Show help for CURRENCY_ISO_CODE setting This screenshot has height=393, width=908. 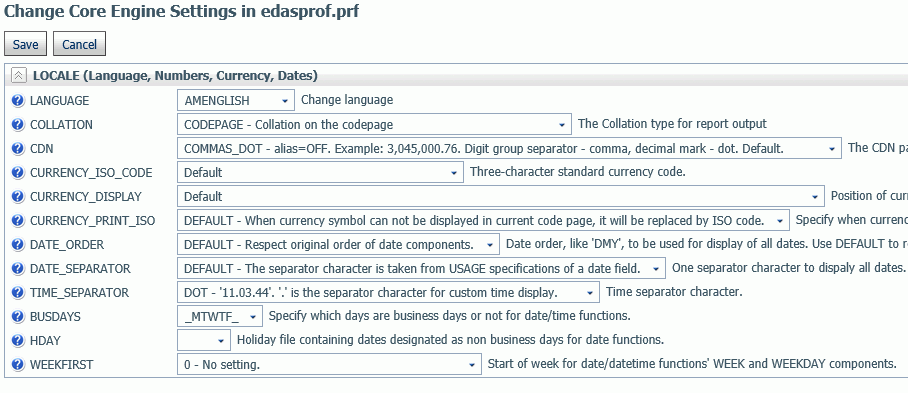[x=17, y=172]
